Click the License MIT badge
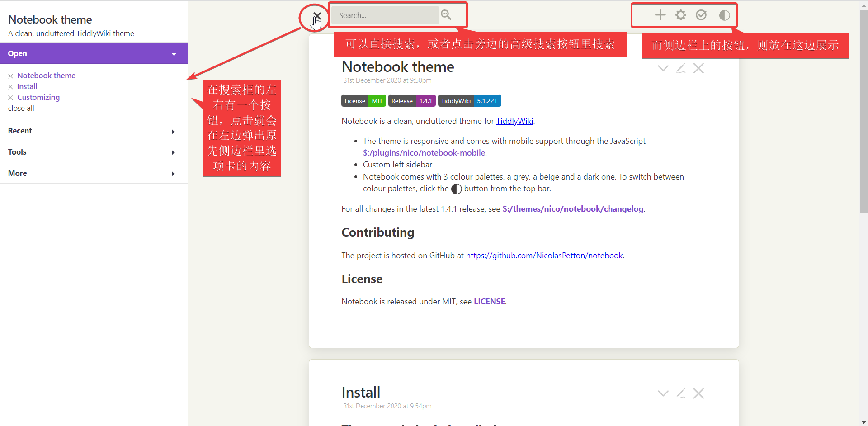Image resolution: width=868 pixels, height=426 pixels. tap(363, 101)
